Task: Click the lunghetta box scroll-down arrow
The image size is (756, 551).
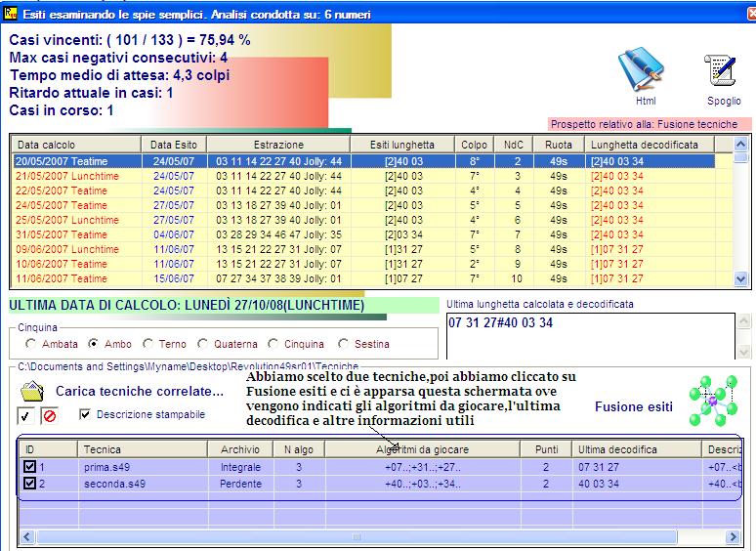Action: [743, 352]
